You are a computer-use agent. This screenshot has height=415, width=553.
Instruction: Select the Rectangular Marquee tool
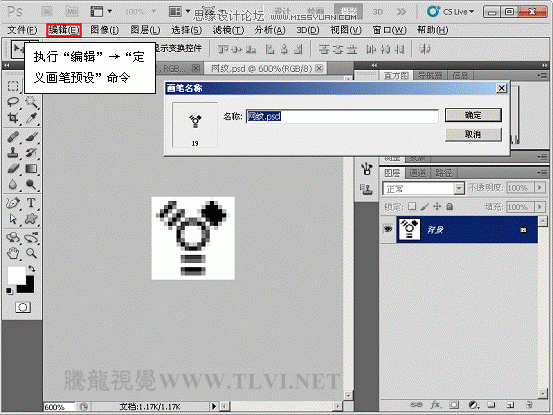13,86
